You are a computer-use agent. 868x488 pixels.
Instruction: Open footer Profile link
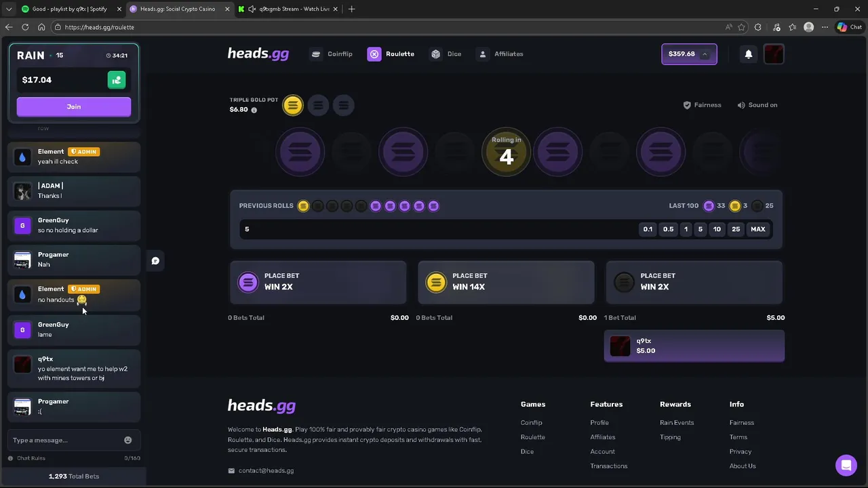[599, 423]
